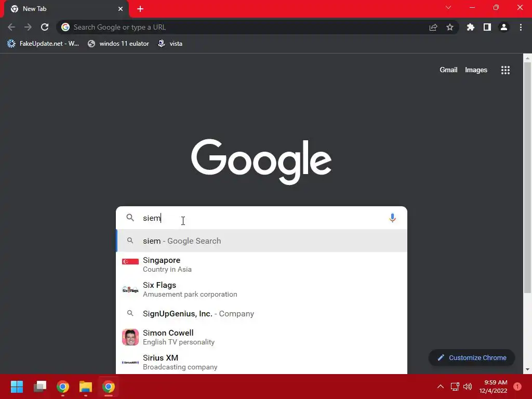This screenshot has width=532, height=399.
Task: Click the active Chrome taskbar icon
Action: point(109,387)
